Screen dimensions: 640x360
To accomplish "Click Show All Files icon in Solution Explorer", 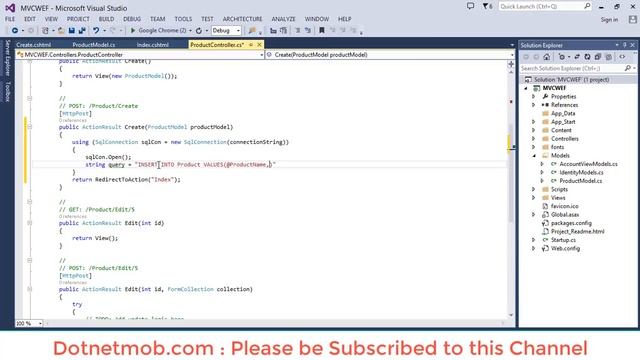I will [608, 57].
